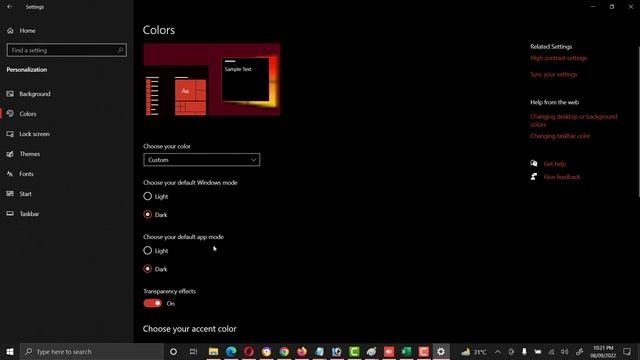Image resolution: width=640 pixels, height=360 pixels.
Task: Open Sync your settings link
Action: [553, 74]
